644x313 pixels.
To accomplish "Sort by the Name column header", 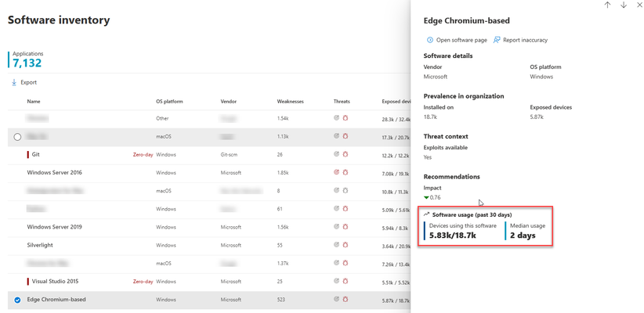I will 34,101.
